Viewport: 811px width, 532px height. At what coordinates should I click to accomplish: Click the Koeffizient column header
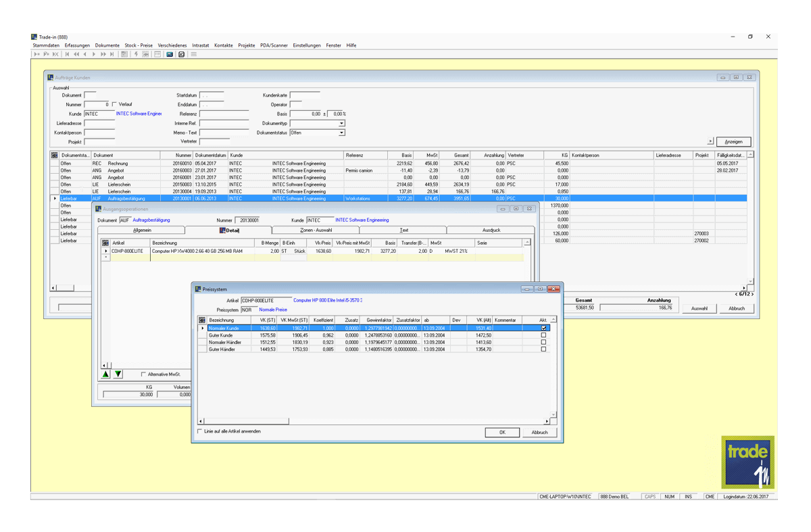pos(323,320)
